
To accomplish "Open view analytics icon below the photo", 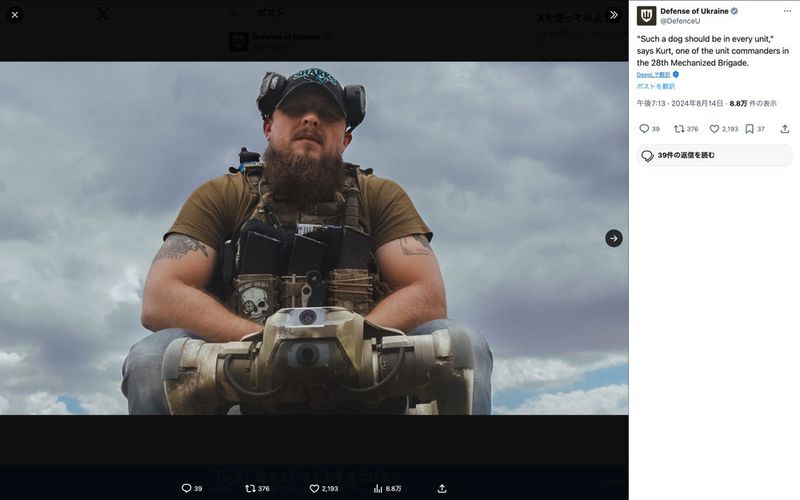I will [x=378, y=488].
